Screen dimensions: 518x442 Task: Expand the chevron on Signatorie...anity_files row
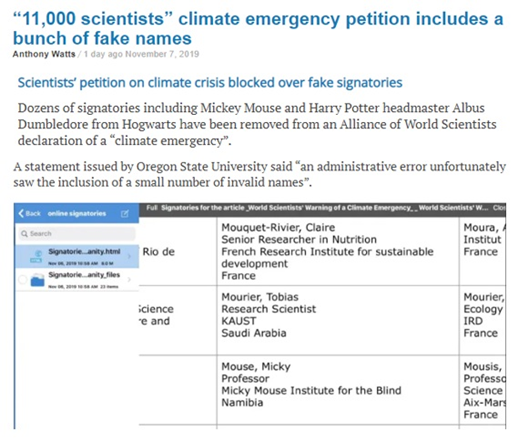click(129, 279)
